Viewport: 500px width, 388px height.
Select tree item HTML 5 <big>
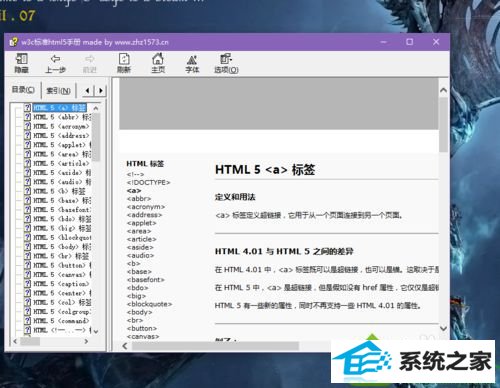click(62, 228)
